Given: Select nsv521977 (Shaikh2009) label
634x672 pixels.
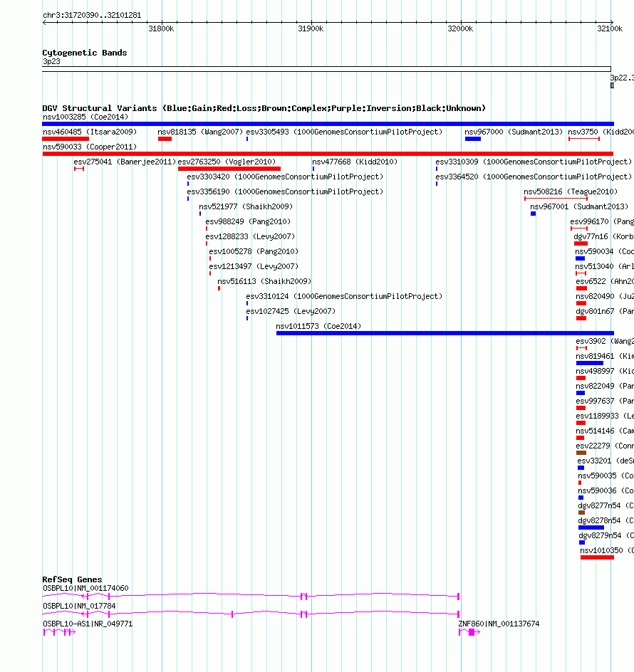Looking at the screenshot, I should coord(246,207).
